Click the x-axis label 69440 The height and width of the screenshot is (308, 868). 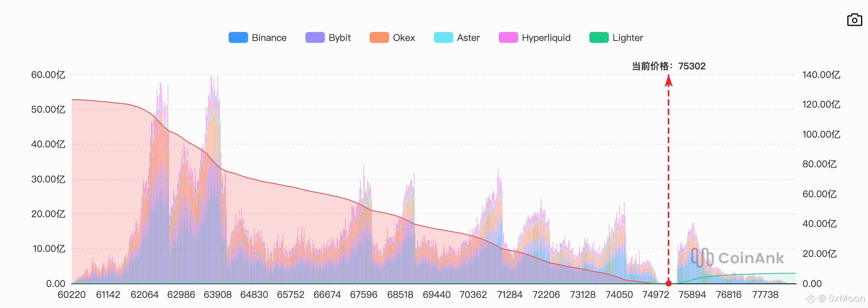pyautogui.click(x=437, y=295)
